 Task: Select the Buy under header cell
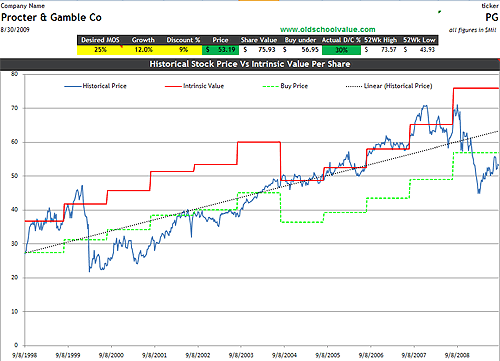pyautogui.click(x=300, y=40)
